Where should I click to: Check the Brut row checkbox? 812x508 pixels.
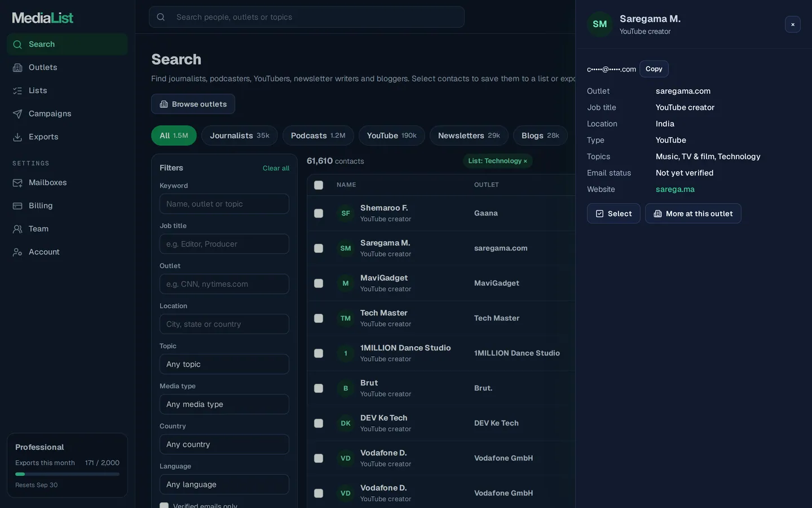[x=319, y=388]
